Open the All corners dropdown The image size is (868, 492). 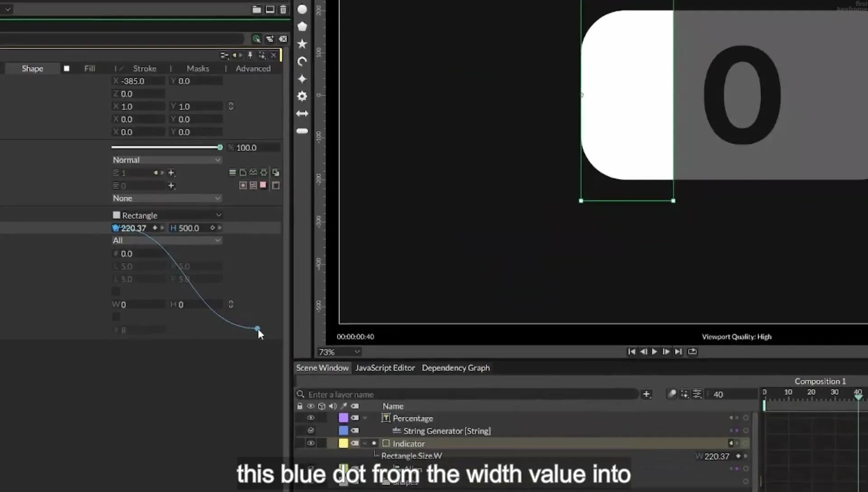pos(167,241)
